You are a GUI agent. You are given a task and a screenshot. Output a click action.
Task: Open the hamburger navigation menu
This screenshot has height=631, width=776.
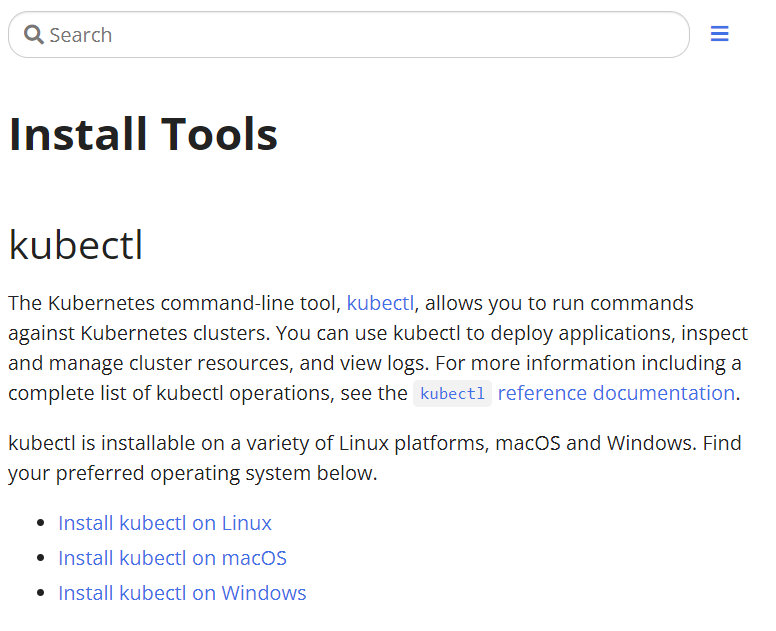point(719,34)
